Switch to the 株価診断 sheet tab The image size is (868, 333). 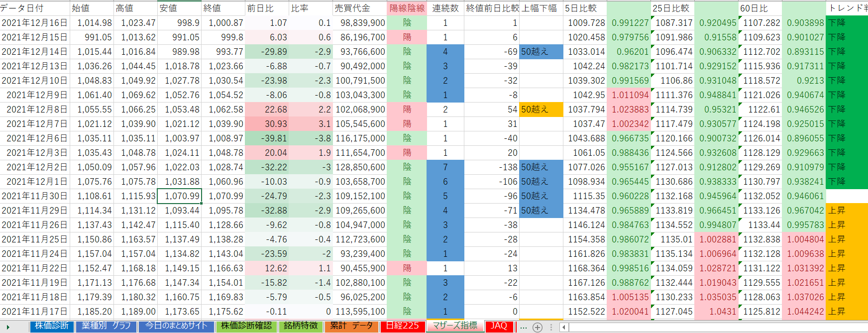pyautogui.click(x=52, y=326)
